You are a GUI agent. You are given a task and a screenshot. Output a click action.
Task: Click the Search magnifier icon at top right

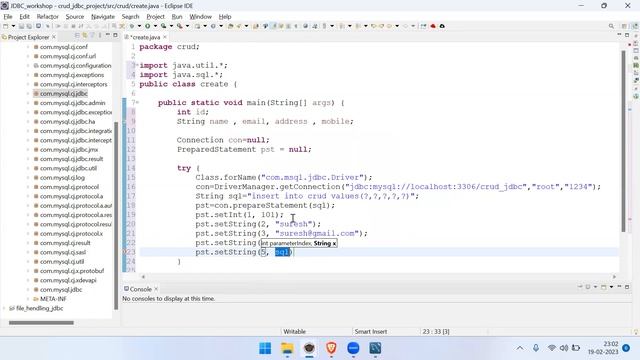coord(611,26)
